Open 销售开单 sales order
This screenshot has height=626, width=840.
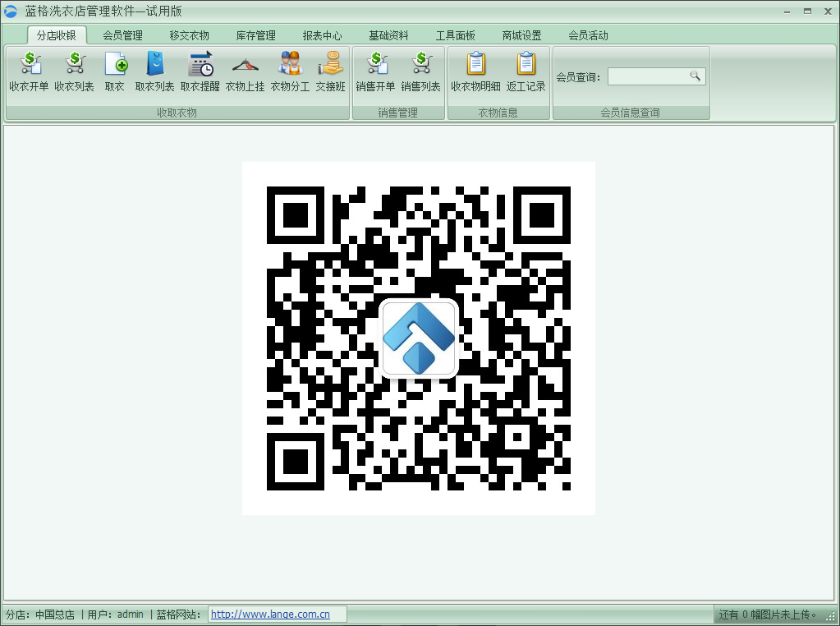[x=375, y=71]
